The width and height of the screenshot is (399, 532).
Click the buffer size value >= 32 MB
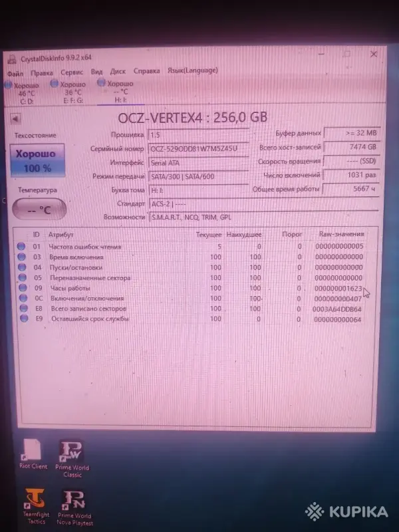(352, 132)
